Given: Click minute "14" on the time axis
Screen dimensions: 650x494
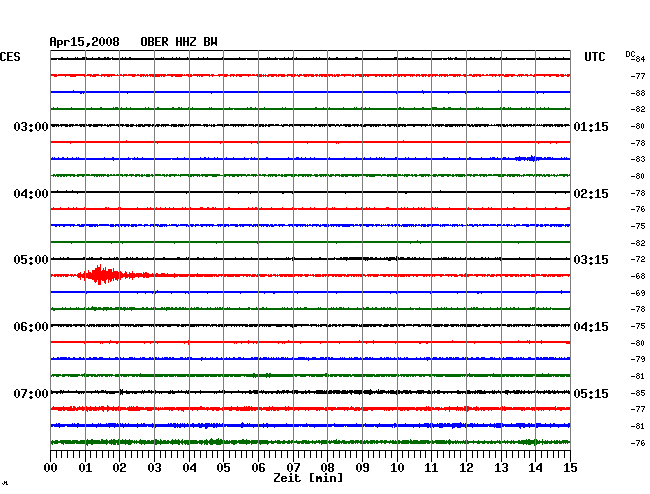Looking at the screenshot, I should pos(535,468).
